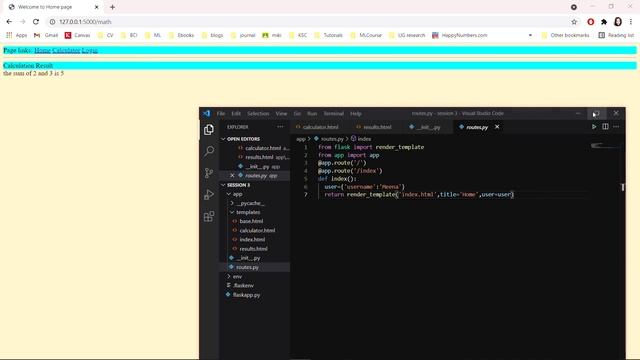
Task: Click the Chrome back arrow
Action: (x=9, y=22)
